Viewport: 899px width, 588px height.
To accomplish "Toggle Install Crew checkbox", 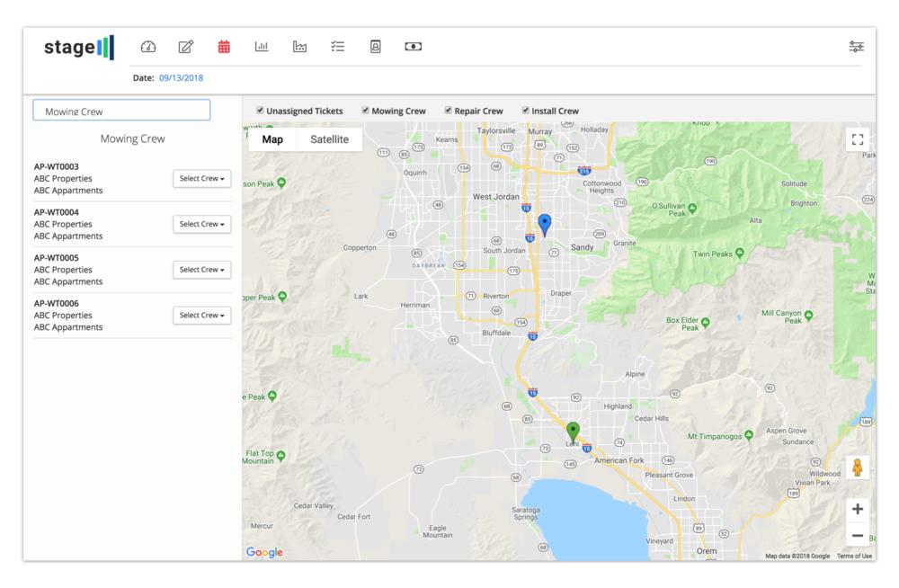I will (525, 111).
